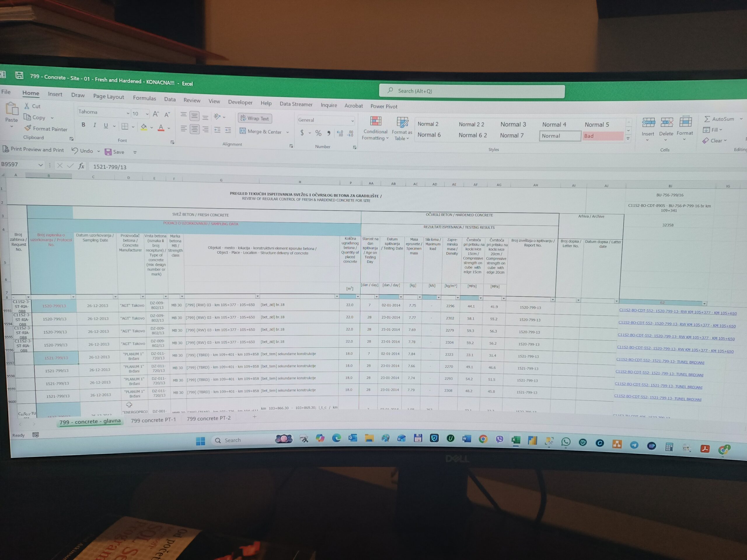
Task: Open the Tahoma font name dropdown
Action: point(128,113)
